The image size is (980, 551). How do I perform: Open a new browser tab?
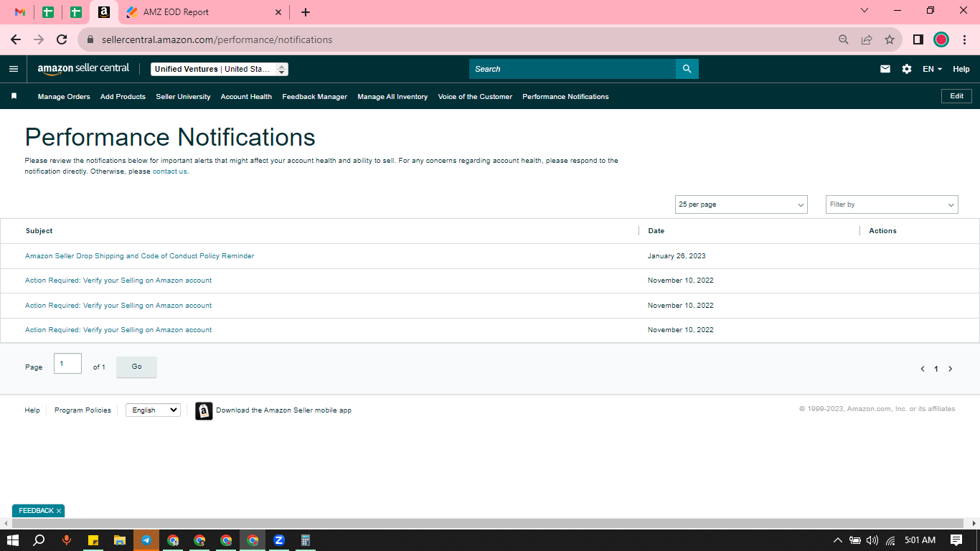306,12
